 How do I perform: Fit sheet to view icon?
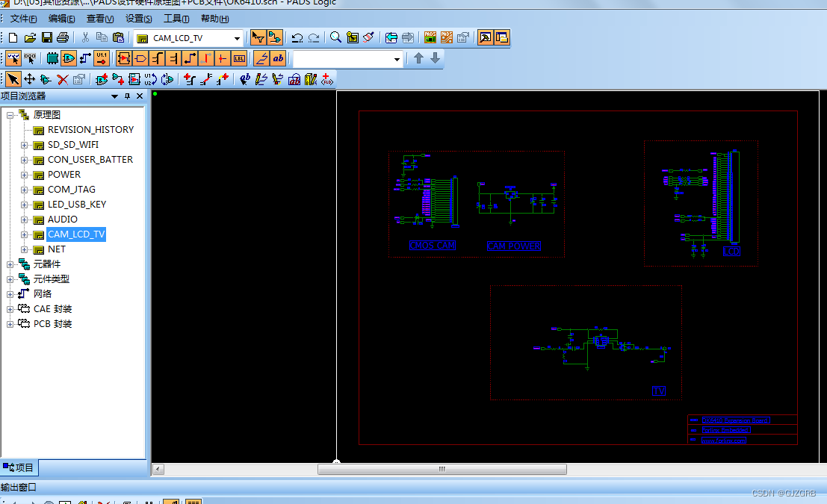click(x=353, y=37)
